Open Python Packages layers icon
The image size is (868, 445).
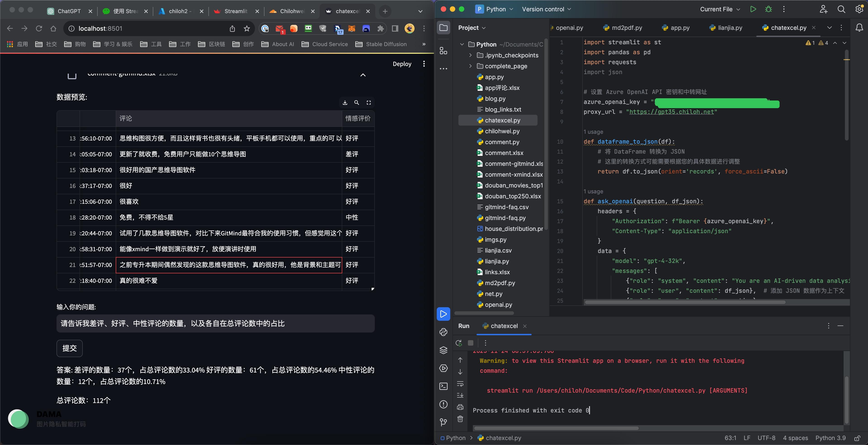pos(443,350)
